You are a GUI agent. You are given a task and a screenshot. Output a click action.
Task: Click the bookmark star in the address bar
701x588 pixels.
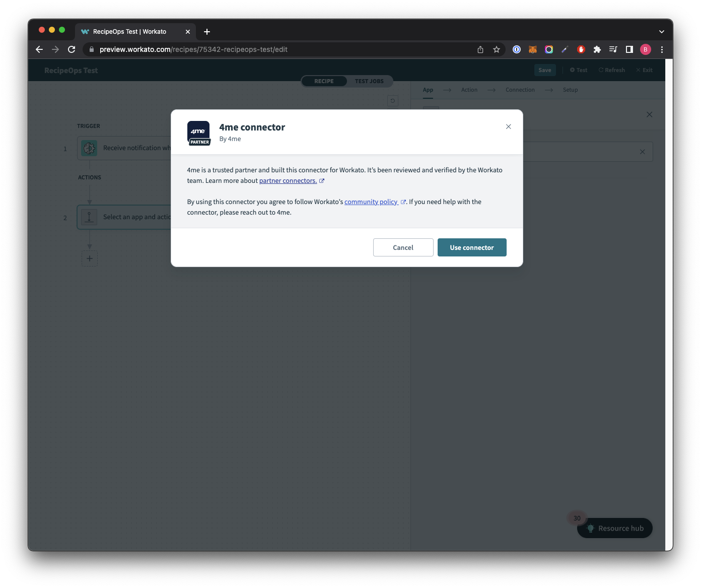pyautogui.click(x=497, y=49)
